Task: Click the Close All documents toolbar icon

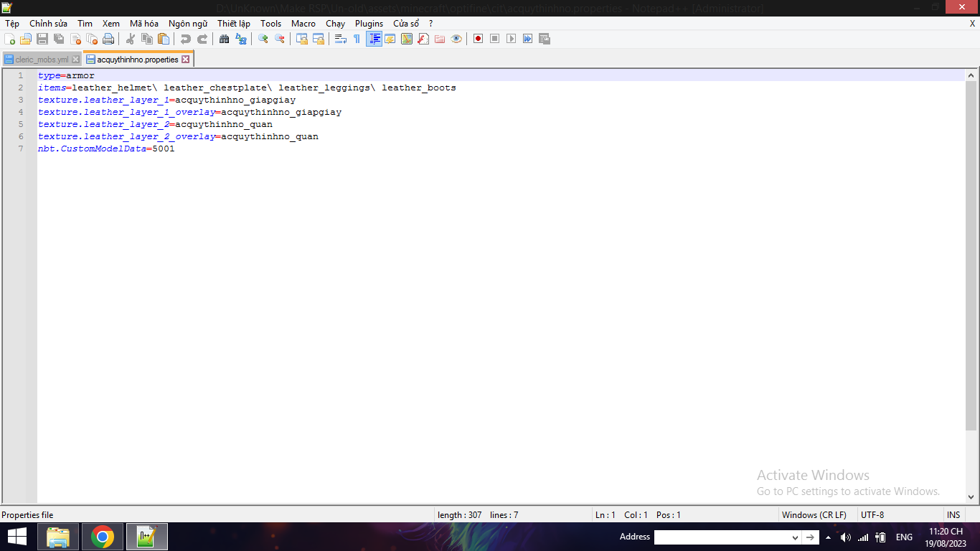Action: pos(92,39)
